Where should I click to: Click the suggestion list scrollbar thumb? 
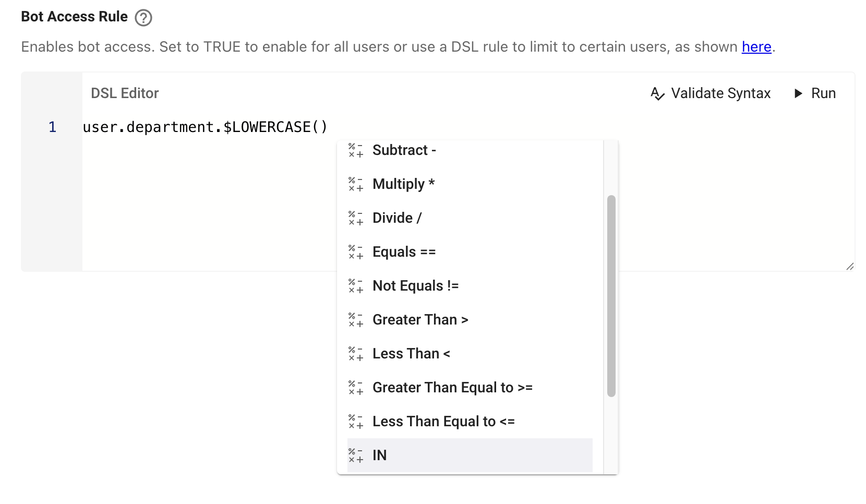(x=611, y=296)
